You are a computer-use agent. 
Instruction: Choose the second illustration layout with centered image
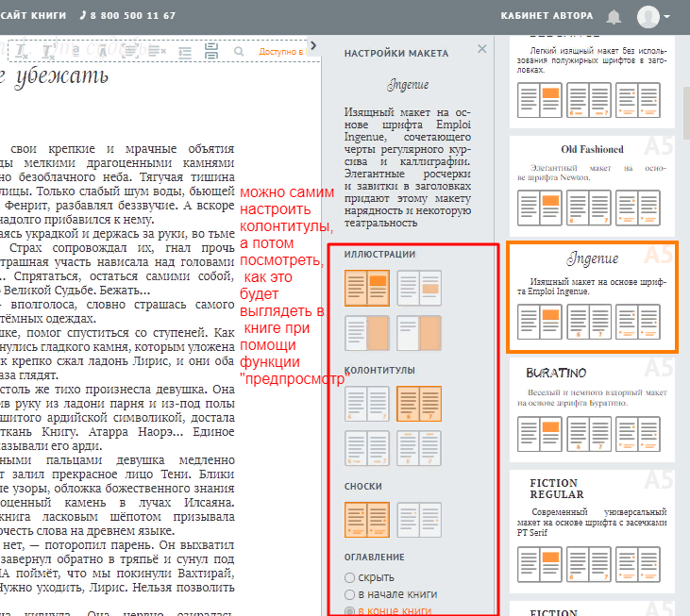coord(419,286)
